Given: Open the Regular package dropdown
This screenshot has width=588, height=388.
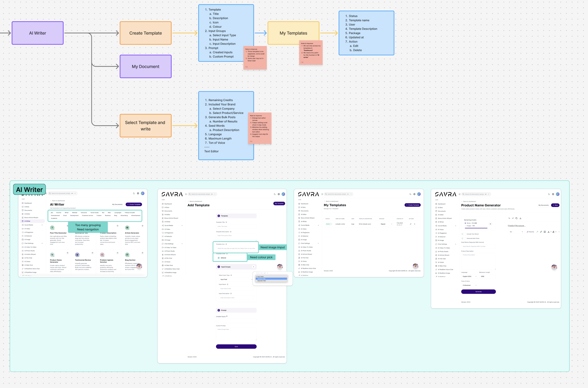Looking at the screenshot, I should [386, 224].
